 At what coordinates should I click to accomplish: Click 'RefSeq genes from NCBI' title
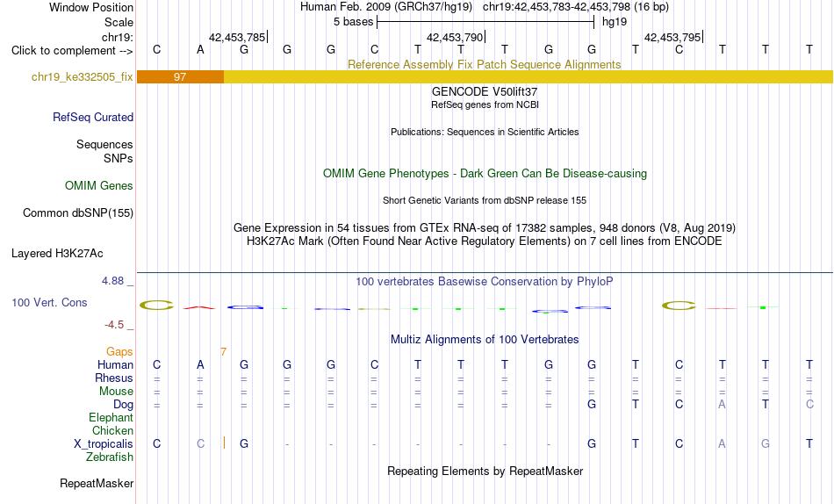pos(485,104)
